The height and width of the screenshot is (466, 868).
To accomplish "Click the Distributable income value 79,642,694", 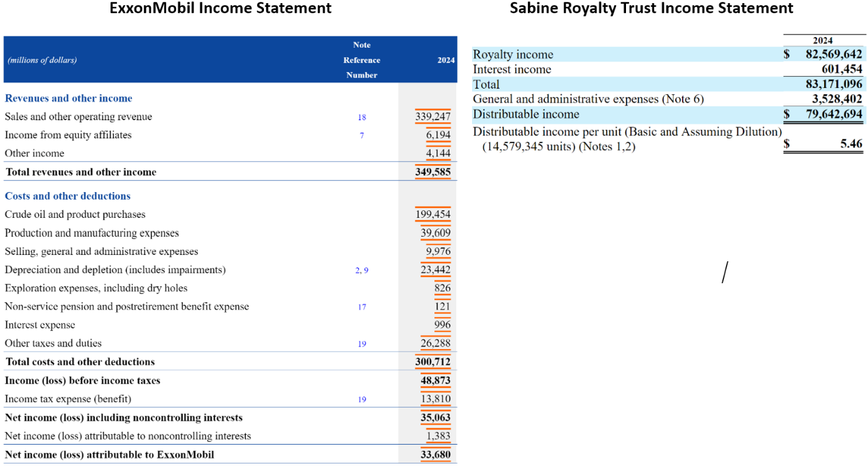I will click(834, 114).
